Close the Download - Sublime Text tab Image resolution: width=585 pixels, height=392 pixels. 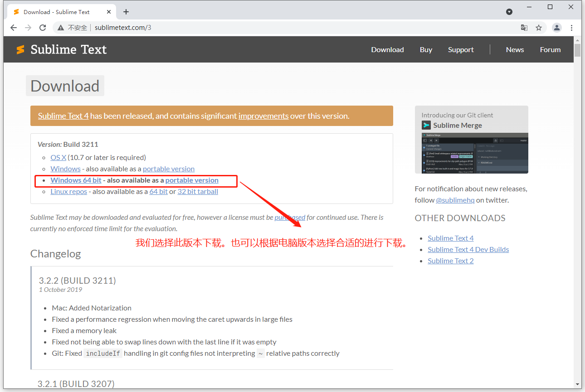(109, 12)
